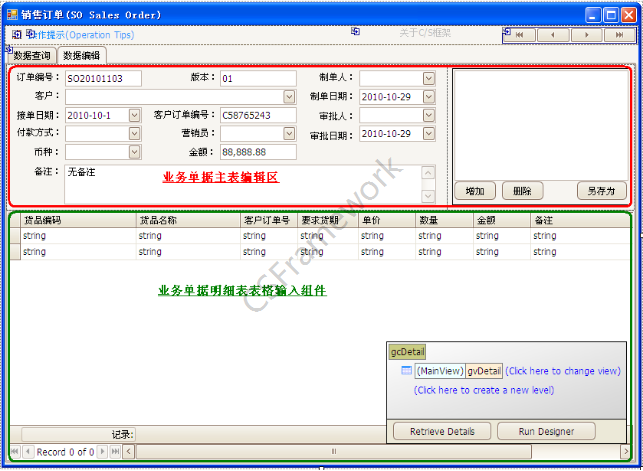
Task: Open the 审批人 dropdown
Action: (429, 116)
